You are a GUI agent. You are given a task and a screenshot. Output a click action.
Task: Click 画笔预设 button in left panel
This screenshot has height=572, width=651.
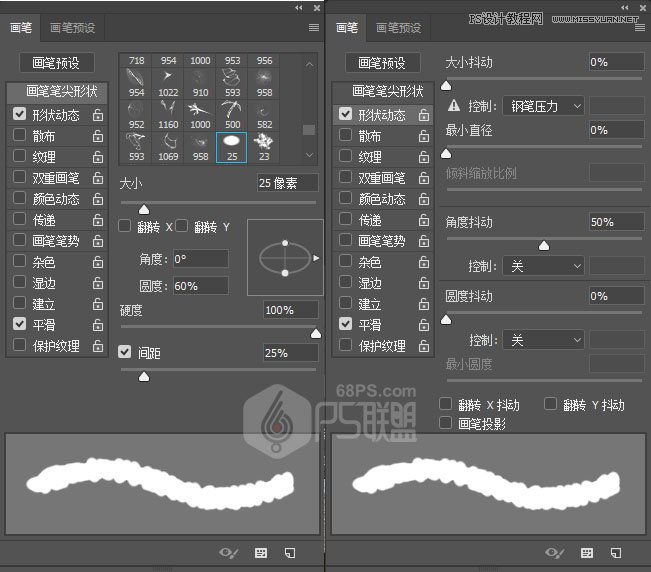coord(56,63)
